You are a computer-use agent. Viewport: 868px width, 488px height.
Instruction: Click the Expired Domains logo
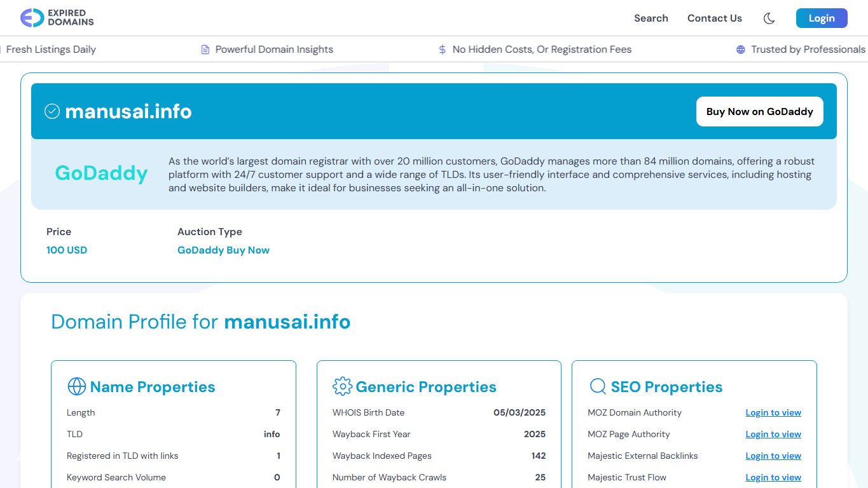[x=57, y=18]
